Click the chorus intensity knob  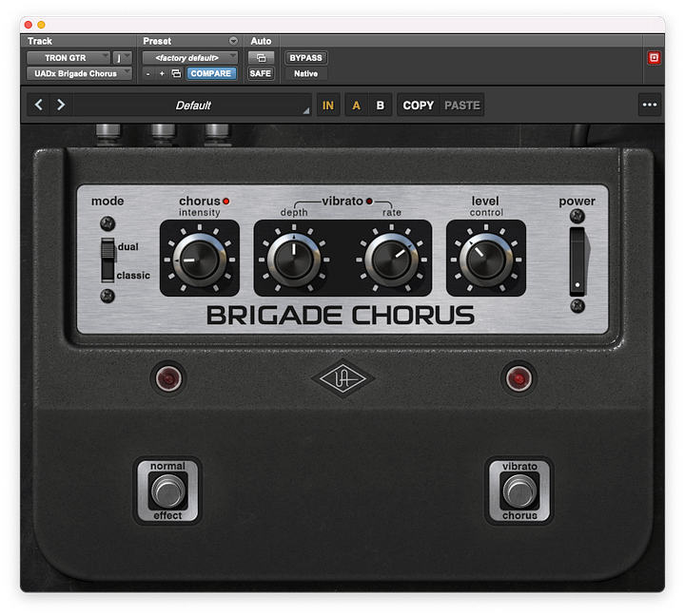(x=200, y=260)
